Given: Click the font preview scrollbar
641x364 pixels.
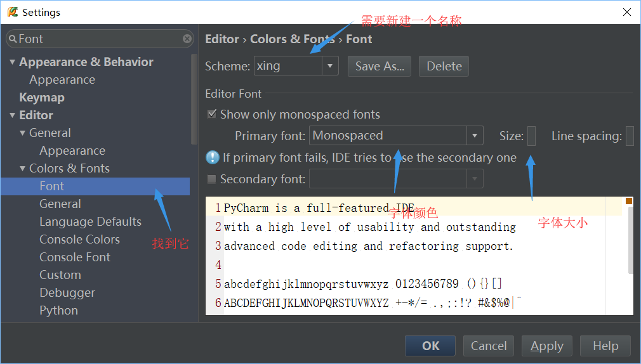Looking at the screenshot, I should click(x=630, y=240).
